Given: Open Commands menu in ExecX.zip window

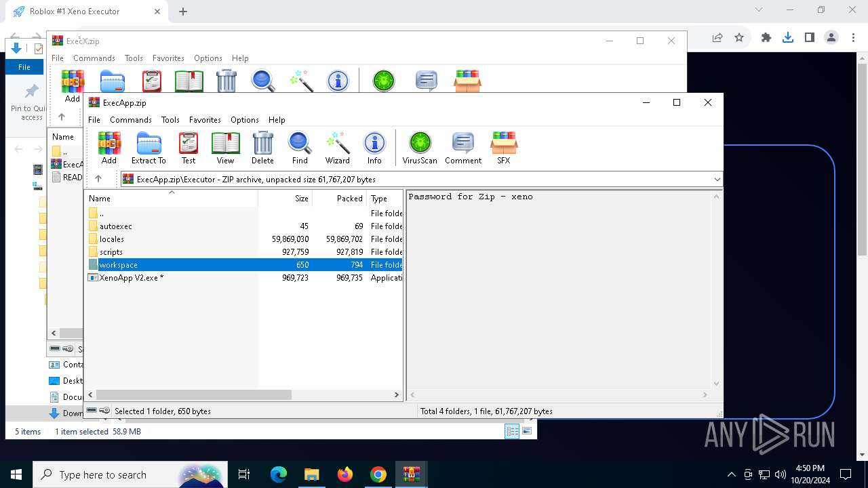Looking at the screenshot, I should pyautogui.click(x=94, y=58).
